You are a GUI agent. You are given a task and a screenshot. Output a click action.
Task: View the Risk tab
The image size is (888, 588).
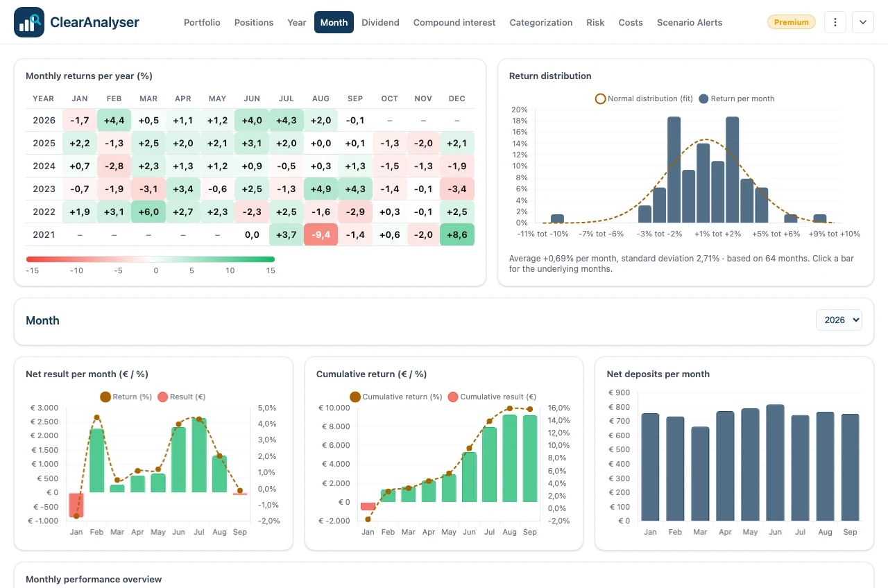[x=595, y=22]
